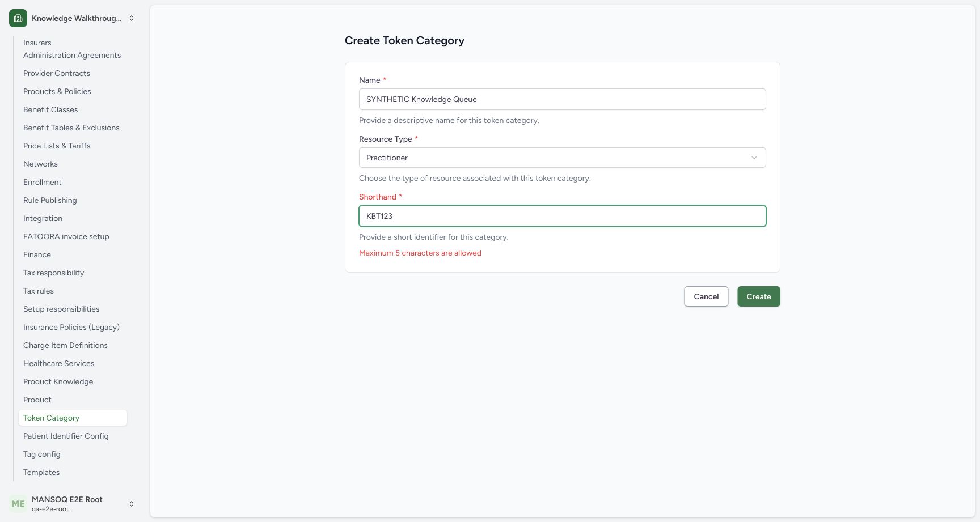Viewport: 980px width, 522px height.
Task: Select Provider Contracts in sidebar
Action: 57,73
